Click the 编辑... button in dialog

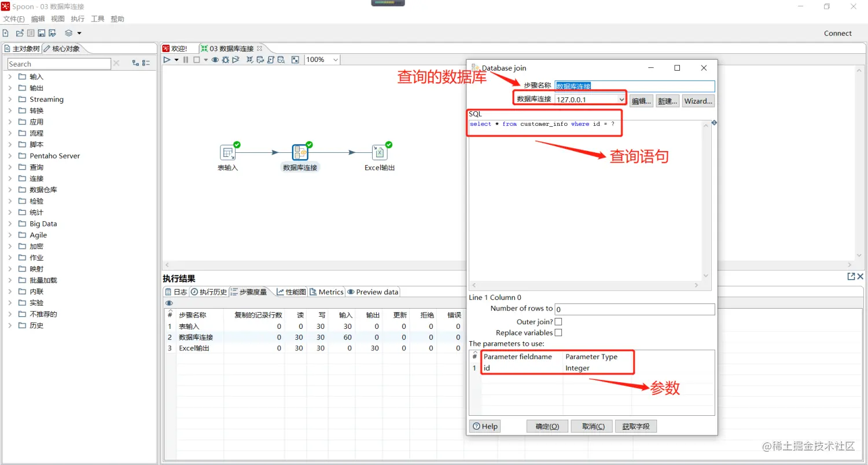(641, 101)
